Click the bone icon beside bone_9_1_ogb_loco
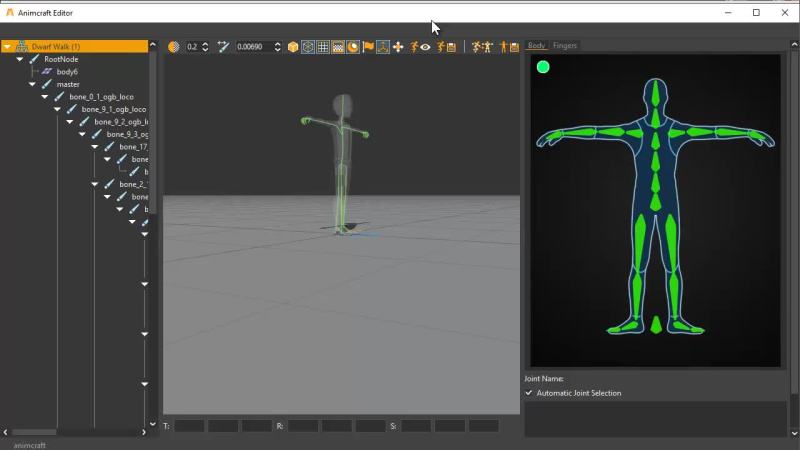This screenshot has width=800, height=450. coord(71,109)
